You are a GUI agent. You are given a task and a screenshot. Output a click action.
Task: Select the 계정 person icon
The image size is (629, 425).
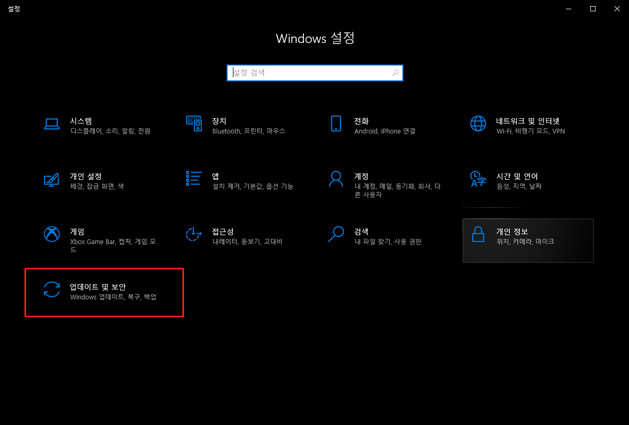pos(336,179)
